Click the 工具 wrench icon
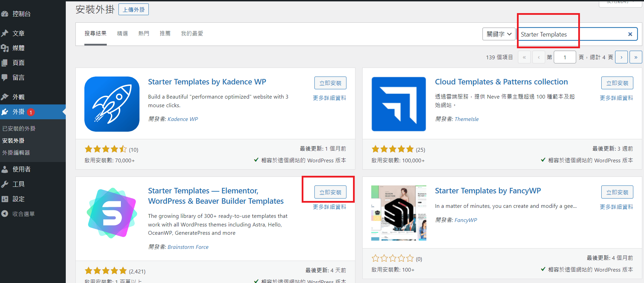Screen dimensions: 644x283 click(5, 184)
